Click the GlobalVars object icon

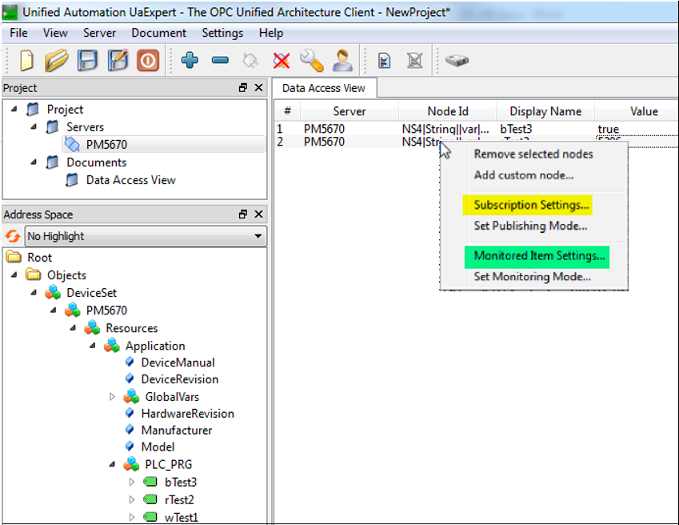pyautogui.click(x=131, y=396)
